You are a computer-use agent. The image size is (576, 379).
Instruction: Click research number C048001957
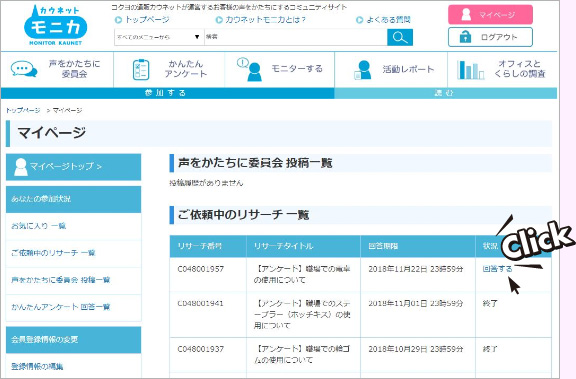click(x=201, y=269)
